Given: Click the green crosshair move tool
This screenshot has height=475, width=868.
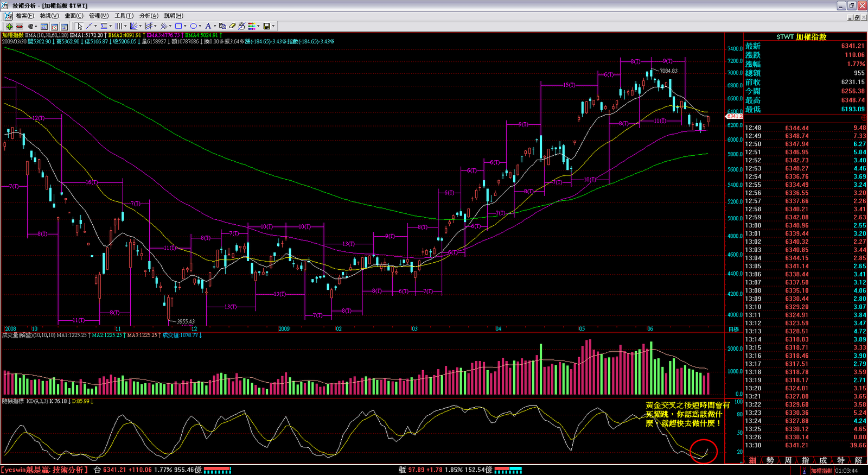Looking at the screenshot, I should tap(9, 26).
